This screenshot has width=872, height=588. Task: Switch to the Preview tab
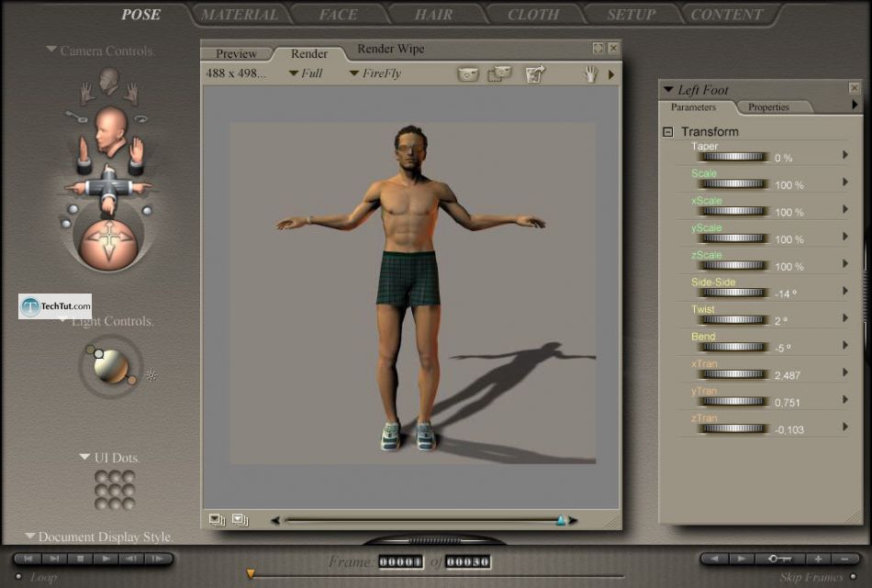coord(236,54)
